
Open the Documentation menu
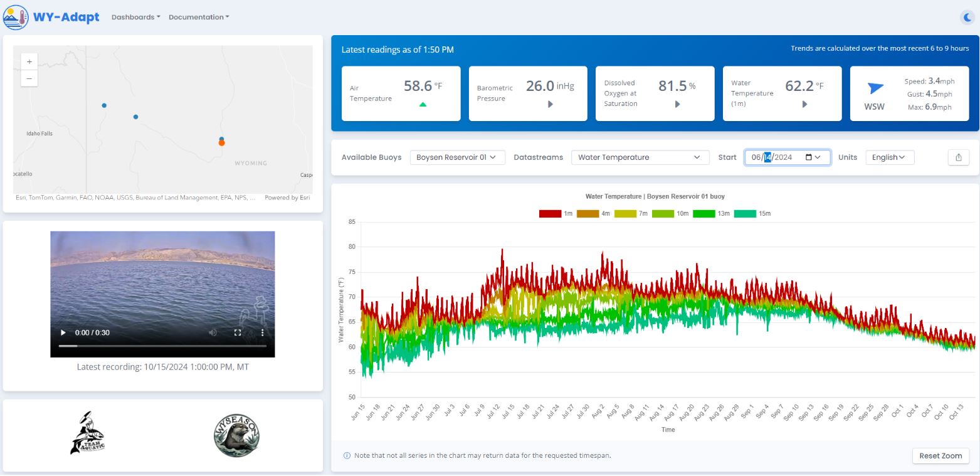coord(199,18)
